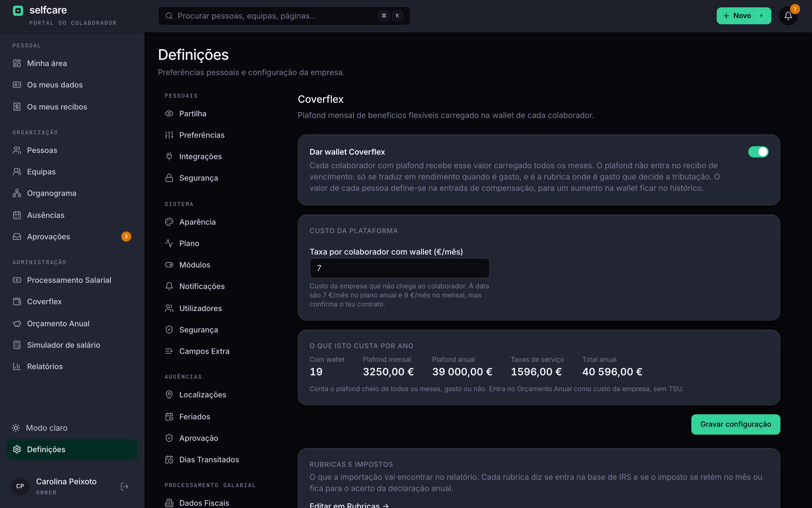Click the Coverflex wallet icon in sidebar
This screenshot has width=812, height=508.
(17, 301)
